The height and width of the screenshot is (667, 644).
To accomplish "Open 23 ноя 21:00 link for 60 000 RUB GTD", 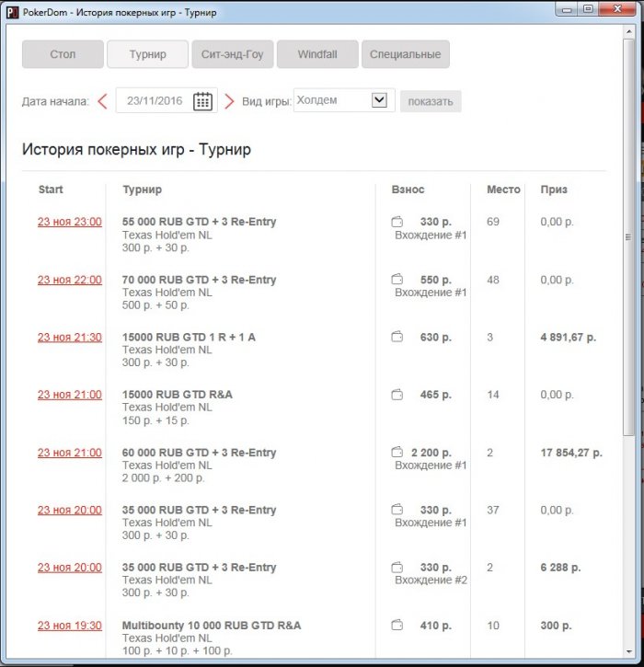I will tap(70, 453).
